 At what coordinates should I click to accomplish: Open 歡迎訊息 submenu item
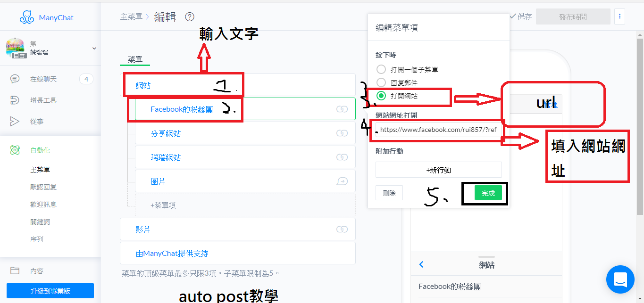43,205
